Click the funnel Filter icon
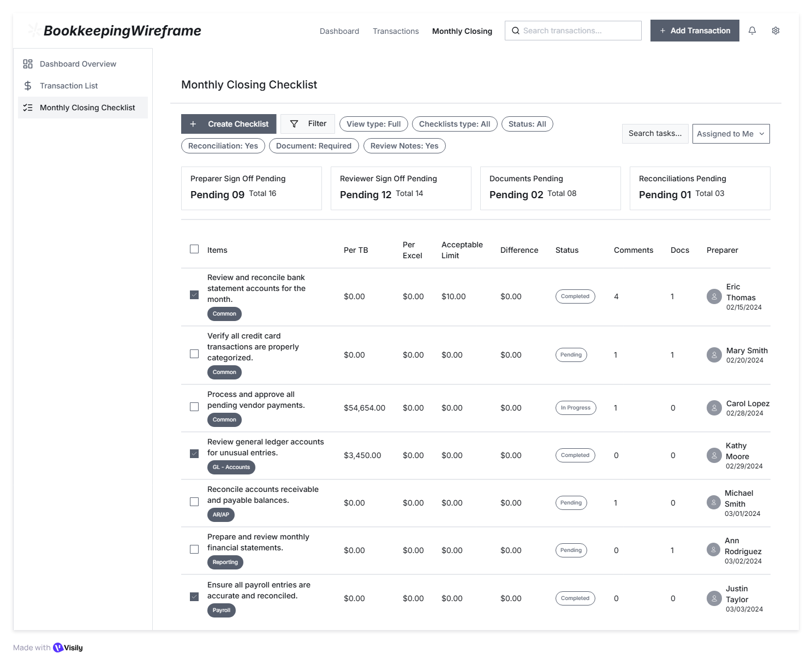Viewport: 812px width, 665px height. tap(294, 124)
